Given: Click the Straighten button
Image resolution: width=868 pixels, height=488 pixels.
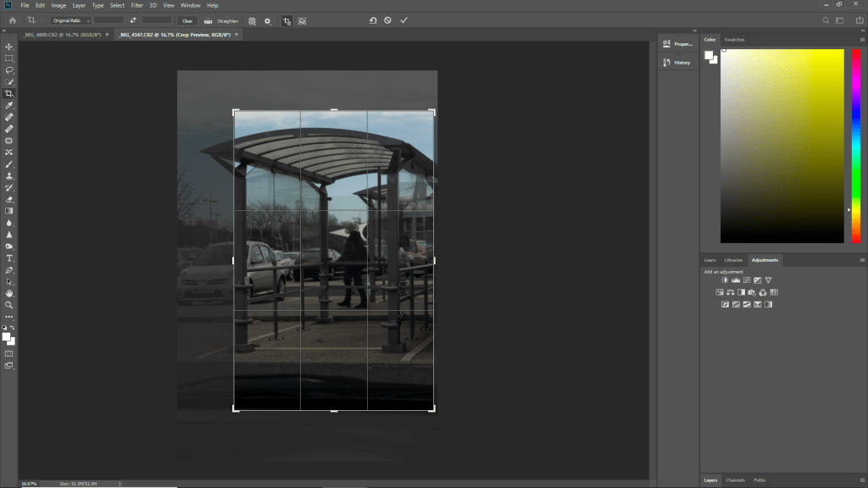Looking at the screenshot, I should (x=225, y=20).
